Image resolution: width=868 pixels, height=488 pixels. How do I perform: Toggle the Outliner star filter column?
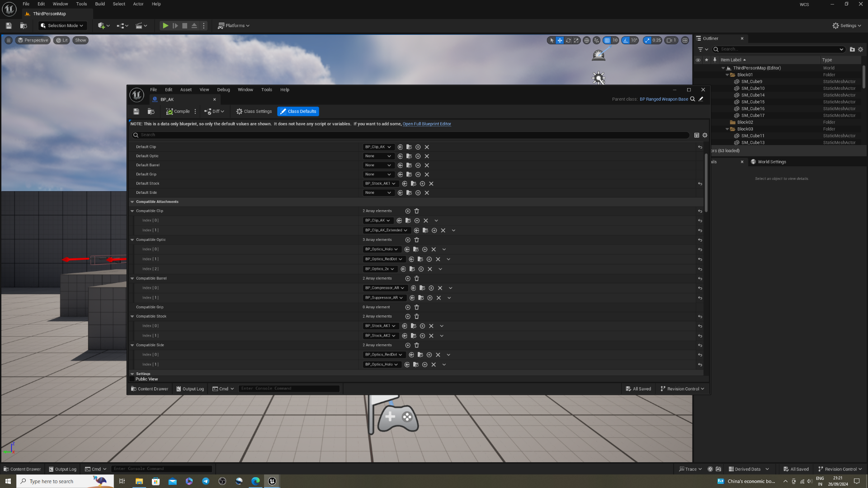click(707, 60)
